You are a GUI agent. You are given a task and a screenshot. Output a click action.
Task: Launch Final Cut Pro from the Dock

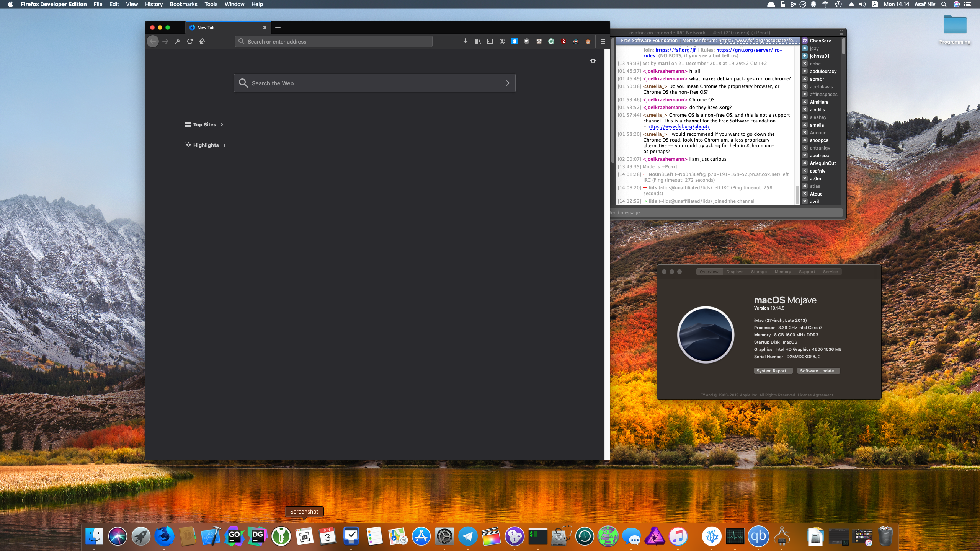491,536
